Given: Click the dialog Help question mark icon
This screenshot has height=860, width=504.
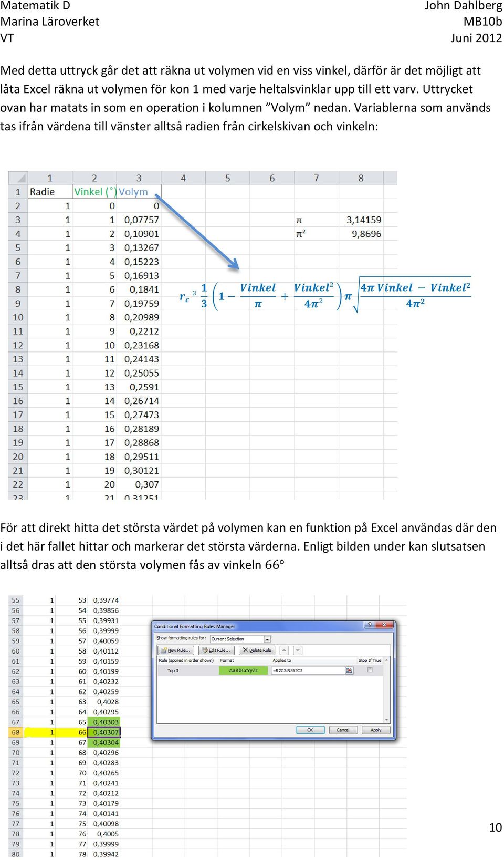Looking at the screenshot, I should coord(370,625).
